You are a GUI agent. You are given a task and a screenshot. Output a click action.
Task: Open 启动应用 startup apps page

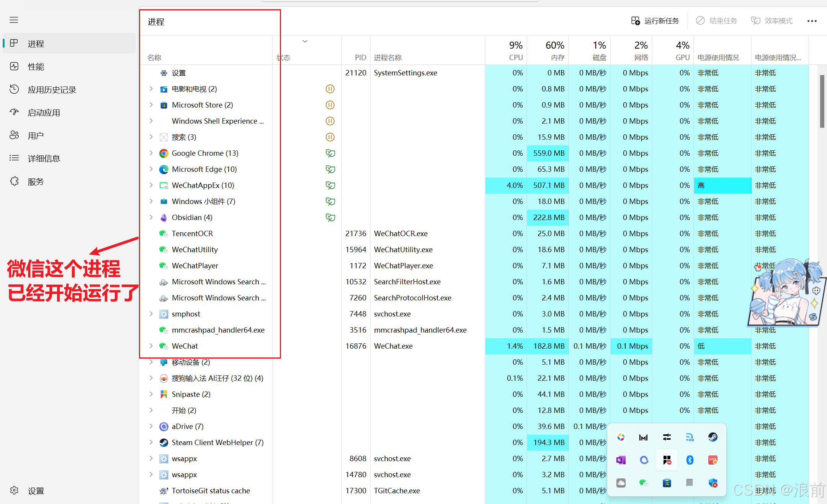[x=44, y=113]
